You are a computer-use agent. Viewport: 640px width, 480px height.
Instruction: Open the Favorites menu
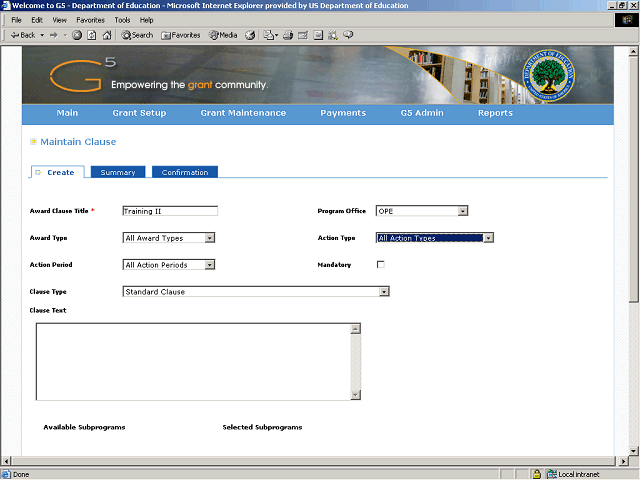90,20
